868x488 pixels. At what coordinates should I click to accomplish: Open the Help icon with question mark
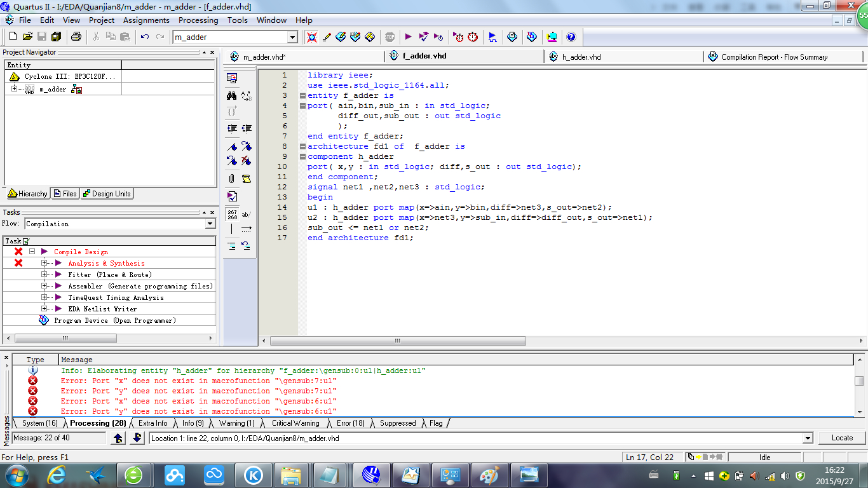(571, 37)
